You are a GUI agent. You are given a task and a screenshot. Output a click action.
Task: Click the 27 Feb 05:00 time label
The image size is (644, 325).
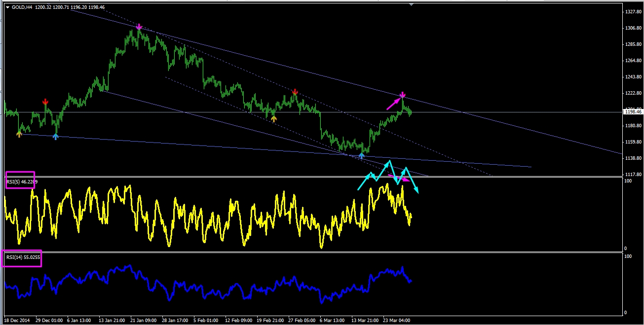pos(301,320)
